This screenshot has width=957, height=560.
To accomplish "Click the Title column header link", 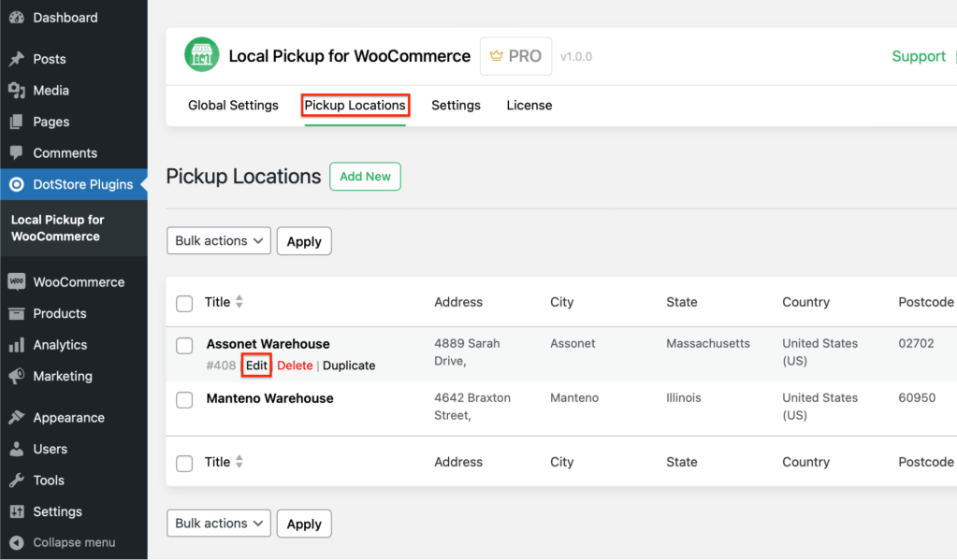I will tap(217, 302).
